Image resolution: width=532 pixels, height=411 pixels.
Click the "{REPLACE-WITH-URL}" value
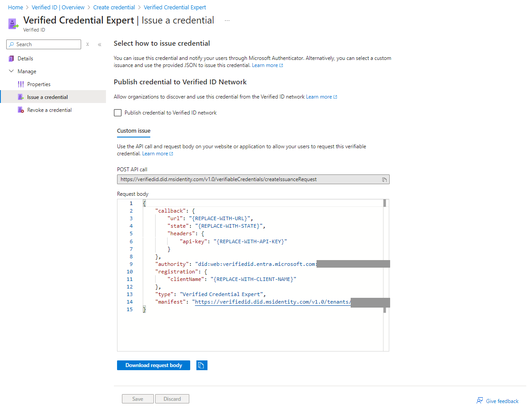[220, 218]
